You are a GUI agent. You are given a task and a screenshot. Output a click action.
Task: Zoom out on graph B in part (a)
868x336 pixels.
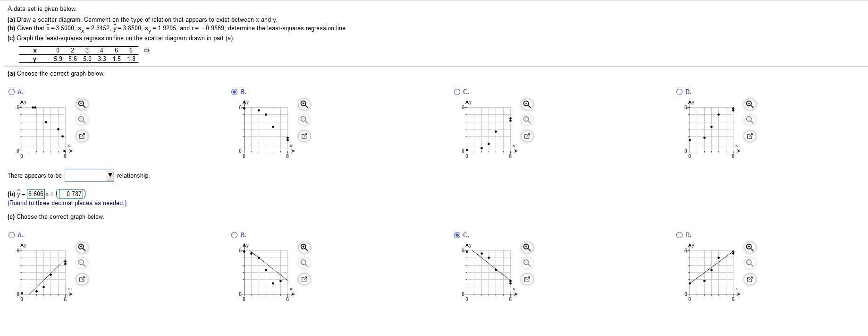[304, 120]
